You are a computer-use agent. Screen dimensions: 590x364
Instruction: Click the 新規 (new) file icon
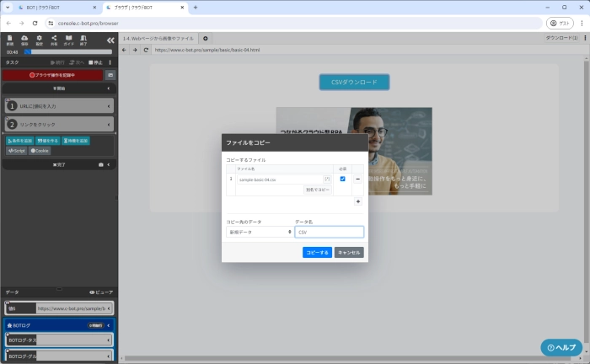tap(8, 40)
